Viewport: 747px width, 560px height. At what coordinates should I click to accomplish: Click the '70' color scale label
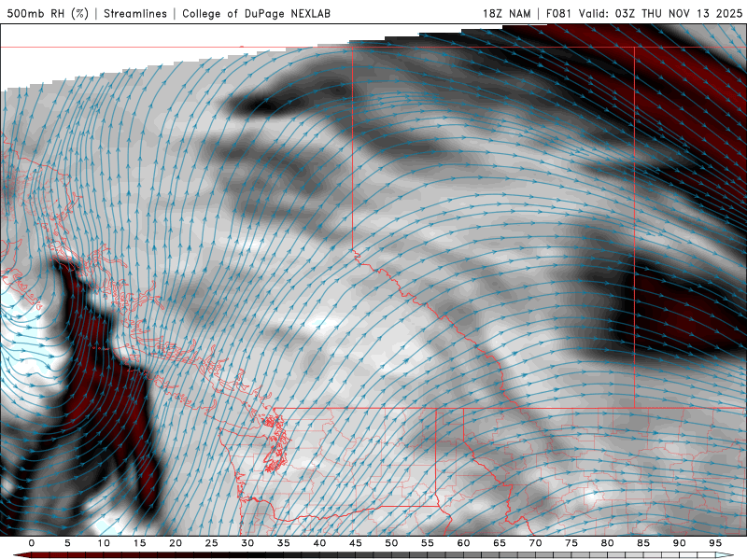(x=535, y=543)
